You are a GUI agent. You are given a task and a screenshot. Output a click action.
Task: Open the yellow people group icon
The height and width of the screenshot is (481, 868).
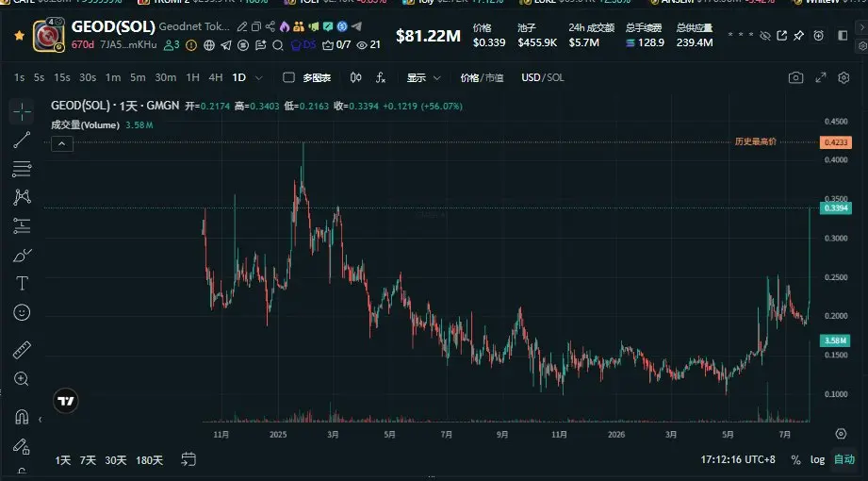tap(299, 26)
